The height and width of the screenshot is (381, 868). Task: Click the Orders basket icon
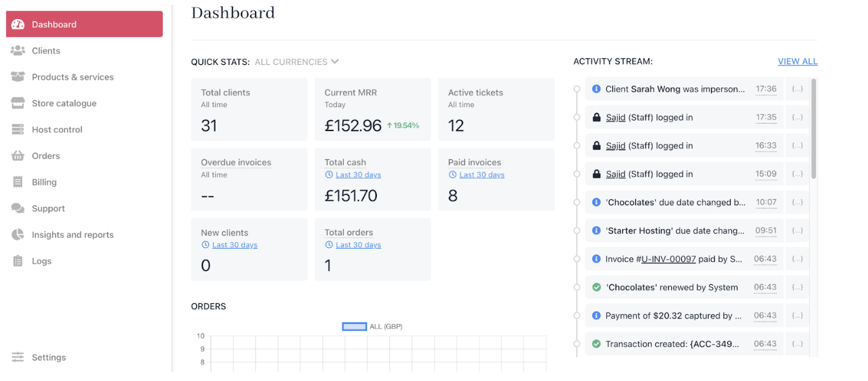18,156
